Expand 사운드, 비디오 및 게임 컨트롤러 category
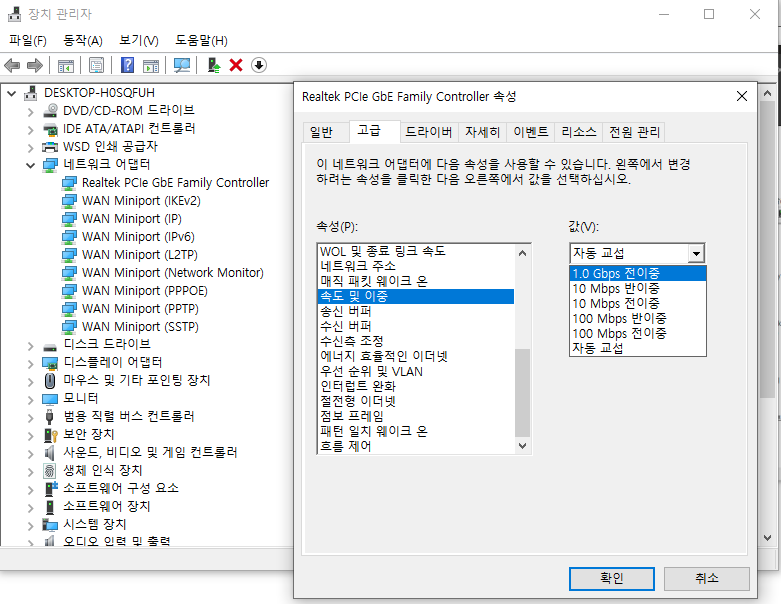 point(31,453)
